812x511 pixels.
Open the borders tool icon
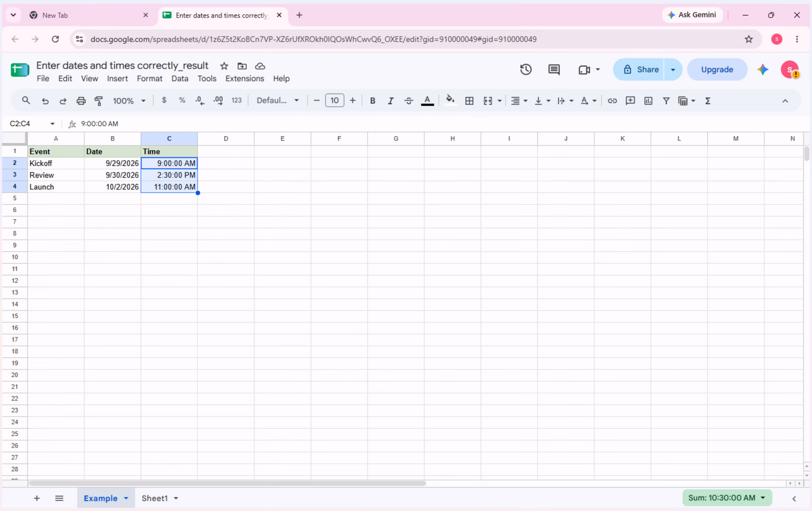tap(469, 101)
